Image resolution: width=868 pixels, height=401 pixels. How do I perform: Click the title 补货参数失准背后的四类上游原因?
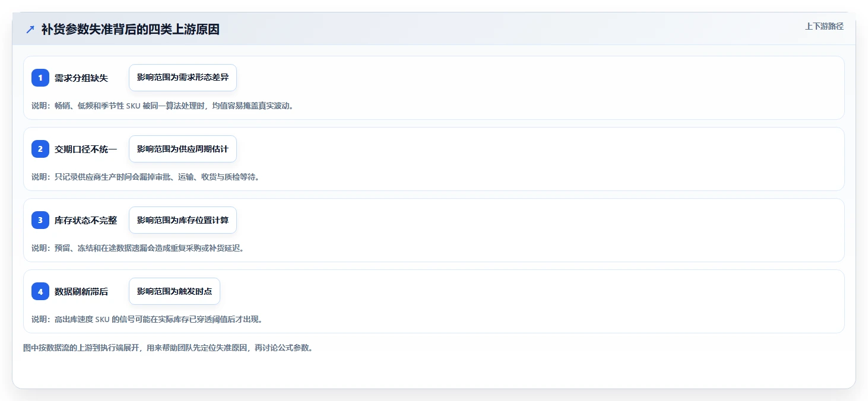pos(131,30)
